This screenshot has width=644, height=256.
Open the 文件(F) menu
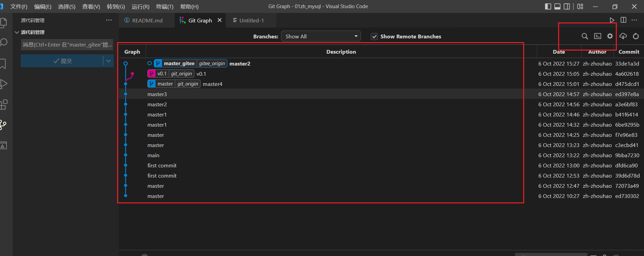19,6
